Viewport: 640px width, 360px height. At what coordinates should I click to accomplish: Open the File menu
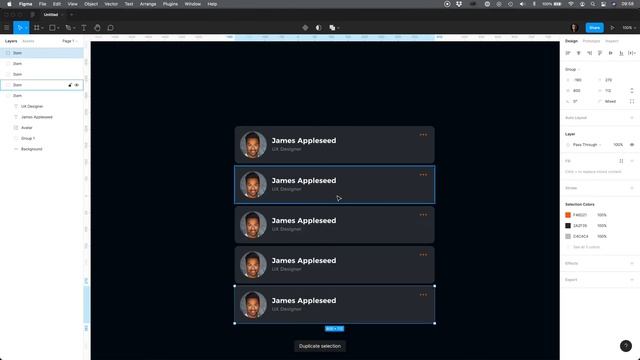pos(42,4)
